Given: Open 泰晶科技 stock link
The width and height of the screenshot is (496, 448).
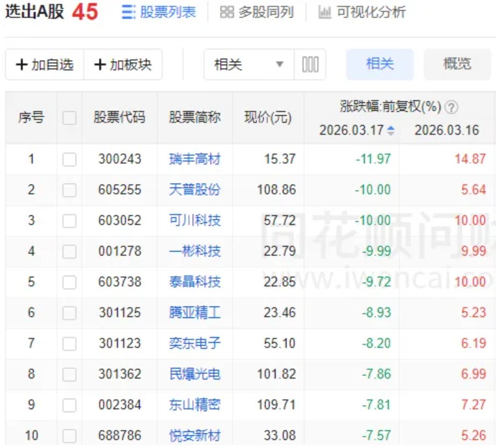Looking at the screenshot, I should coord(194,282).
